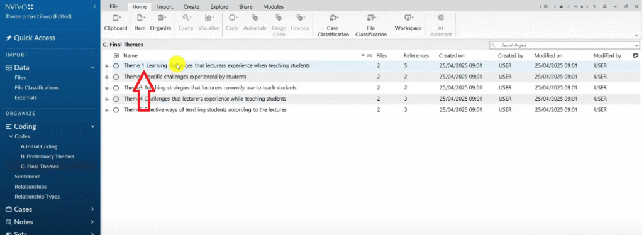Image resolution: width=644 pixels, height=235 pixels.
Task: Expand the Cases section chevron
Action: [x=93, y=209]
